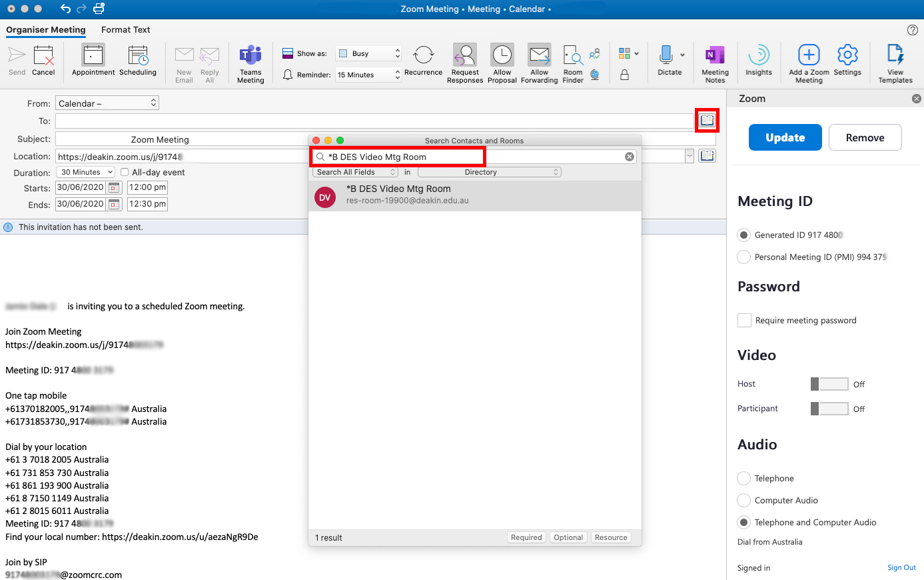
Task: Open the Recurrence settings
Action: (x=423, y=56)
